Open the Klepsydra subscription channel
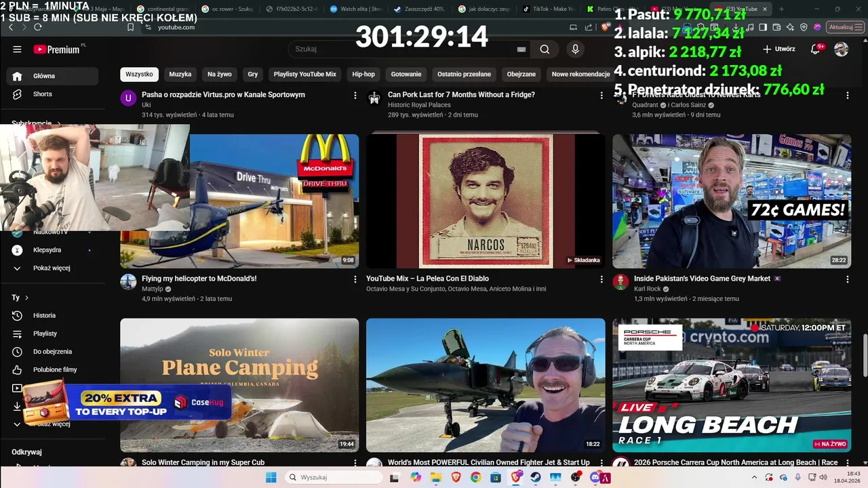868x488 pixels. pyautogui.click(x=52, y=250)
